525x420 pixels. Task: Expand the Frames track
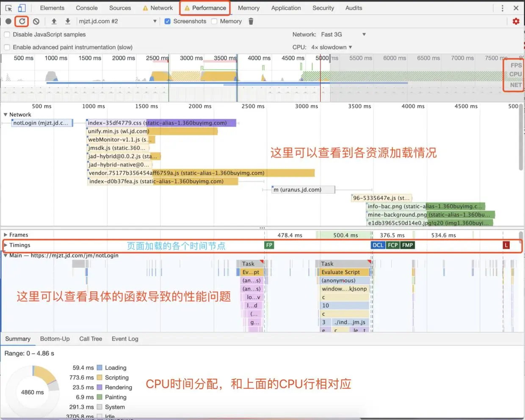(6, 235)
